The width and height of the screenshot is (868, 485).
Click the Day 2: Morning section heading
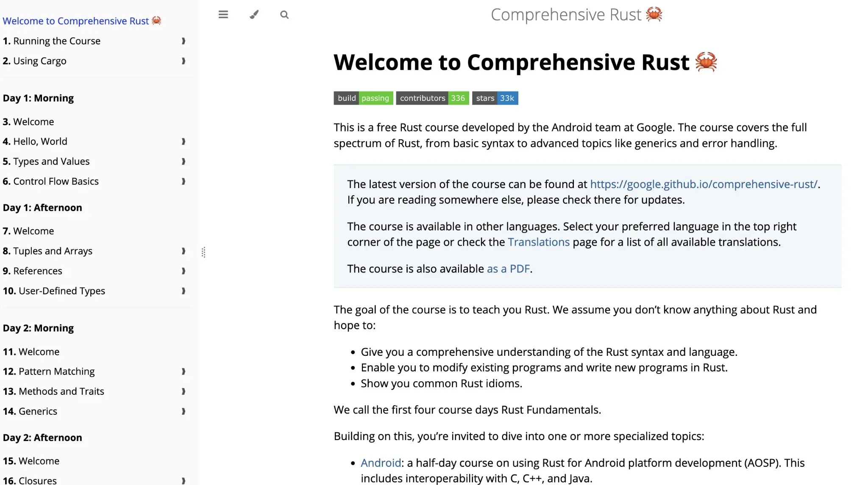[x=38, y=328]
